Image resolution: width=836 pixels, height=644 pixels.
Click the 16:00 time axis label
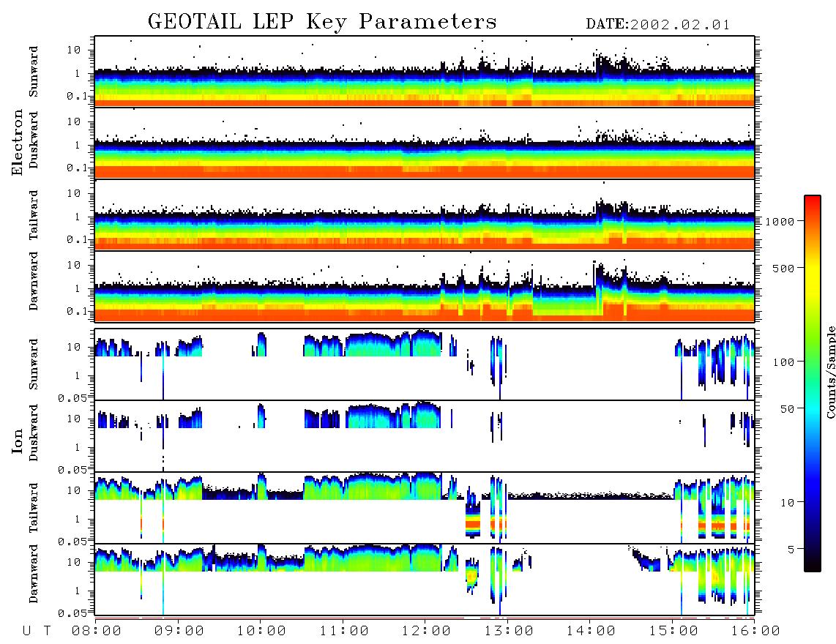pyautogui.click(x=755, y=631)
